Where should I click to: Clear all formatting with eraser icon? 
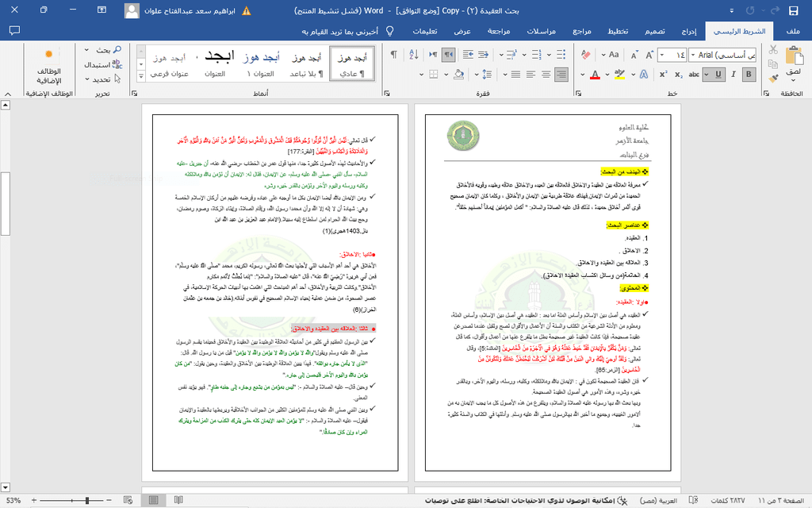(586, 55)
